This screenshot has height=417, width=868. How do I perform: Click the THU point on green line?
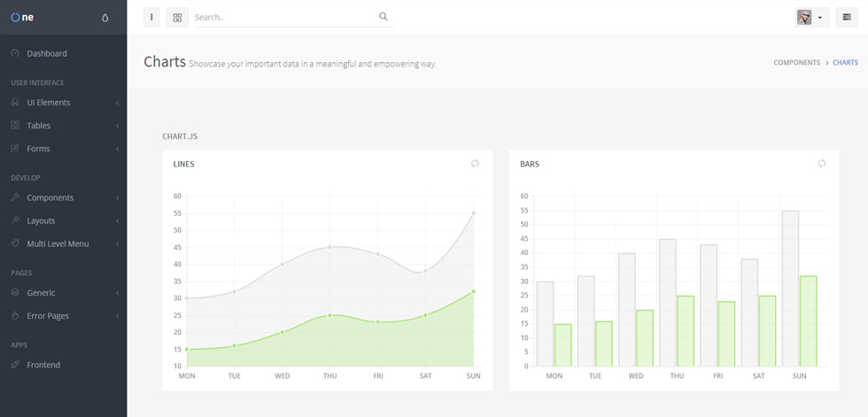point(329,315)
